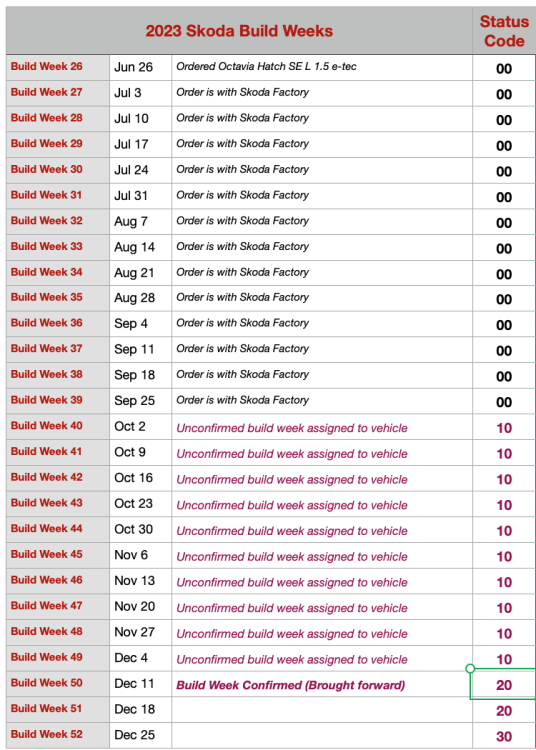
Task: Click the Nov 20 date cell
Action: (x=141, y=607)
